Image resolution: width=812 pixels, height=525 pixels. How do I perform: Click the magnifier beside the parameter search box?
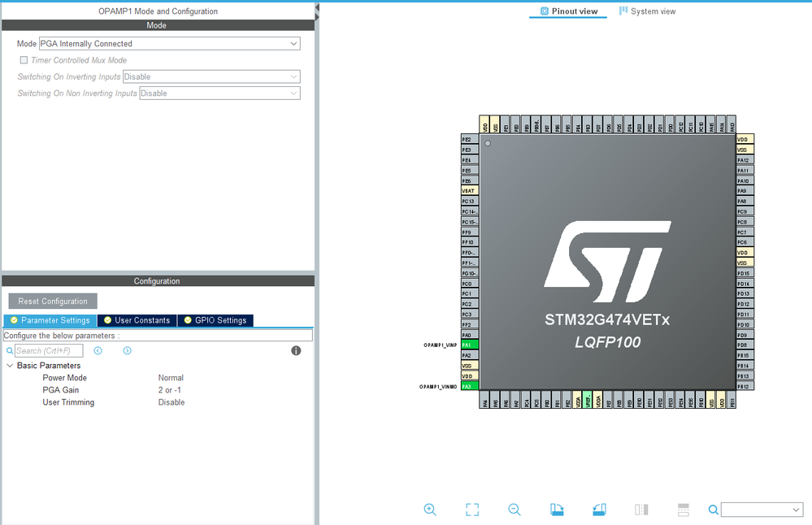9,351
